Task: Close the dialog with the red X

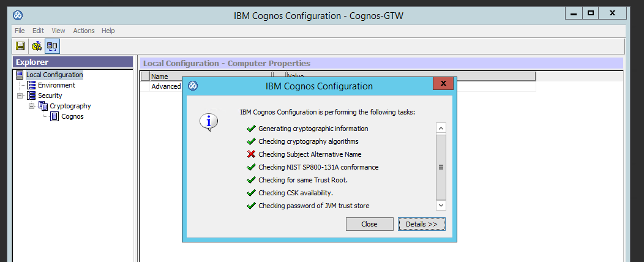Action: click(443, 84)
